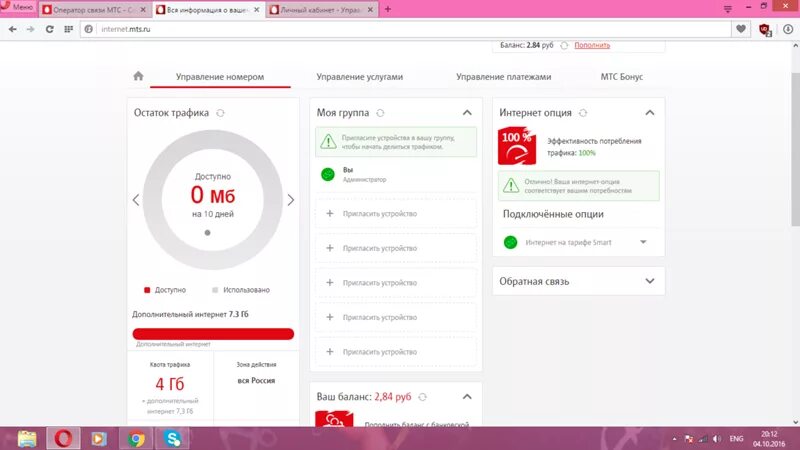Go back in browser history

click(x=13, y=30)
